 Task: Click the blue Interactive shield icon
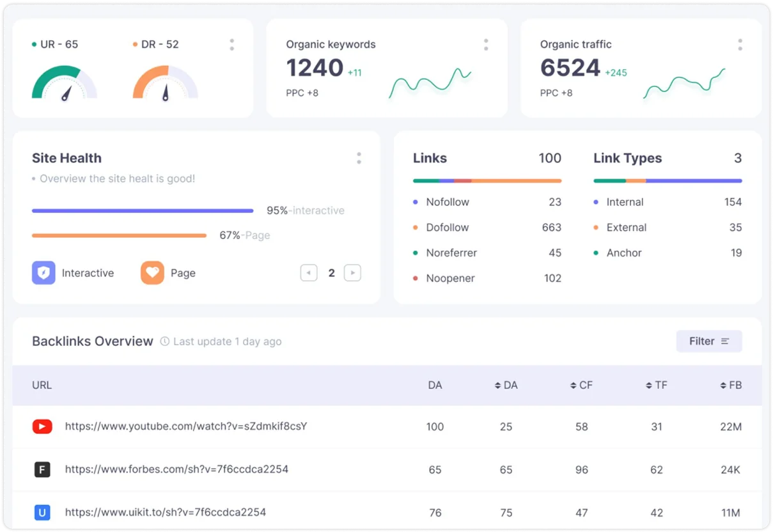tap(43, 273)
